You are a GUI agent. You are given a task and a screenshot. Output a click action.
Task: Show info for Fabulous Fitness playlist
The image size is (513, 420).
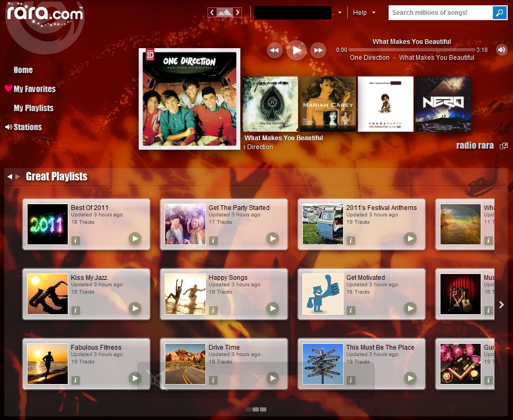coord(76,380)
